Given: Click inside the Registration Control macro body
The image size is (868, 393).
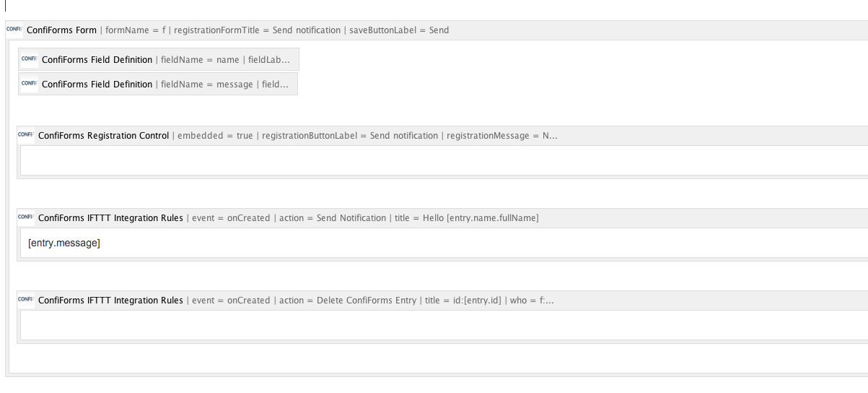Looking at the screenshot, I should coord(444,160).
